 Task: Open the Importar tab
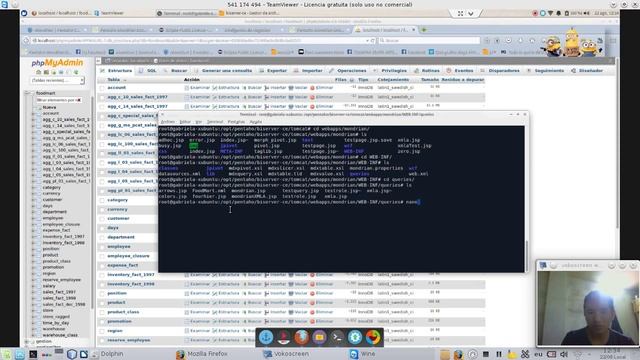(x=308, y=71)
